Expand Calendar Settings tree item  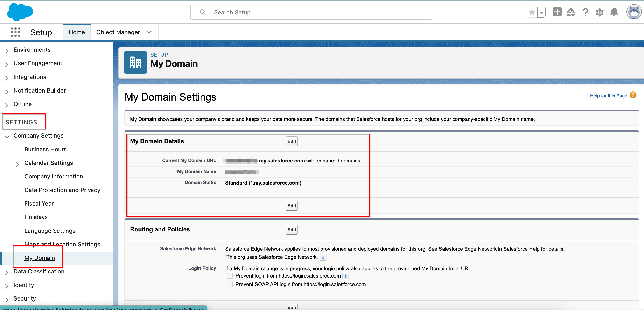tap(18, 164)
